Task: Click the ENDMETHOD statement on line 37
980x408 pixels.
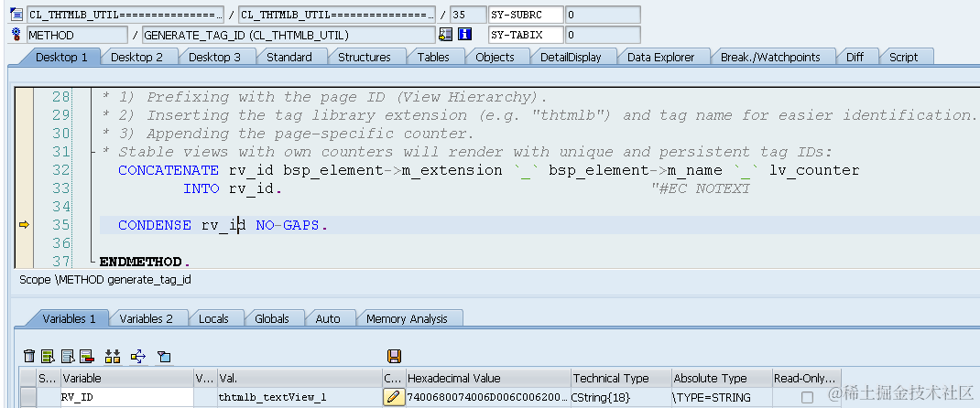Action: pyautogui.click(x=144, y=262)
